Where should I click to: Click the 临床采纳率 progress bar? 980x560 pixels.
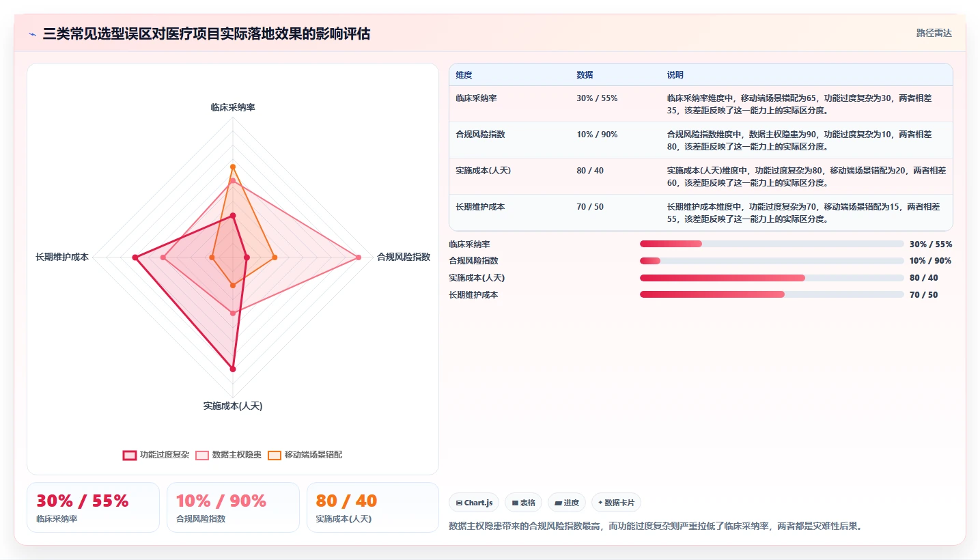[772, 244]
